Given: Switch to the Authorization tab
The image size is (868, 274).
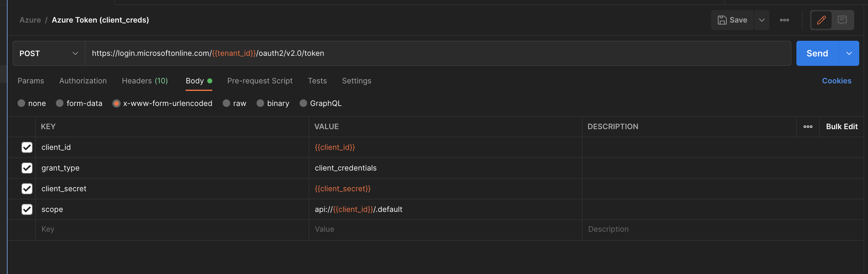Looking at the screenshot, I should [83, 81].
